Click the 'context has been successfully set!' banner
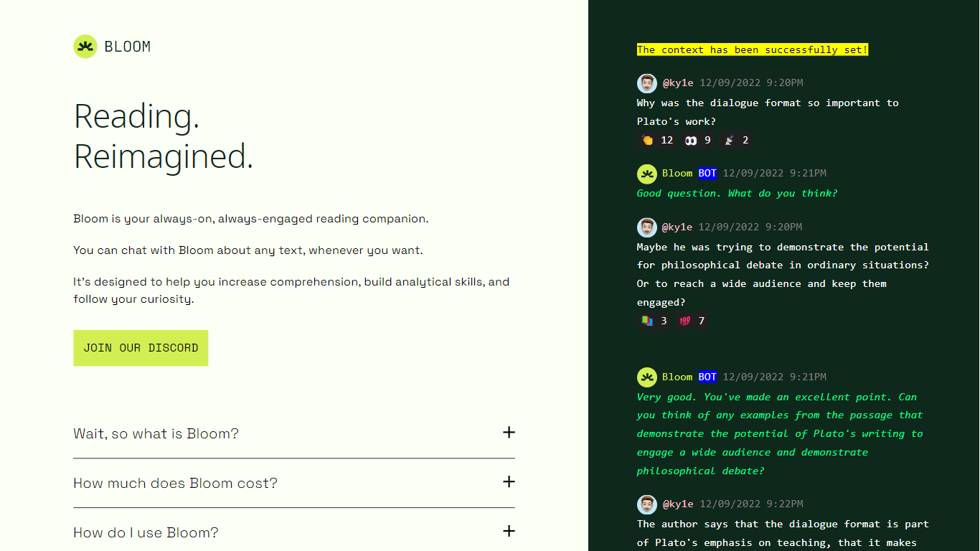 (x=753, y=50)
